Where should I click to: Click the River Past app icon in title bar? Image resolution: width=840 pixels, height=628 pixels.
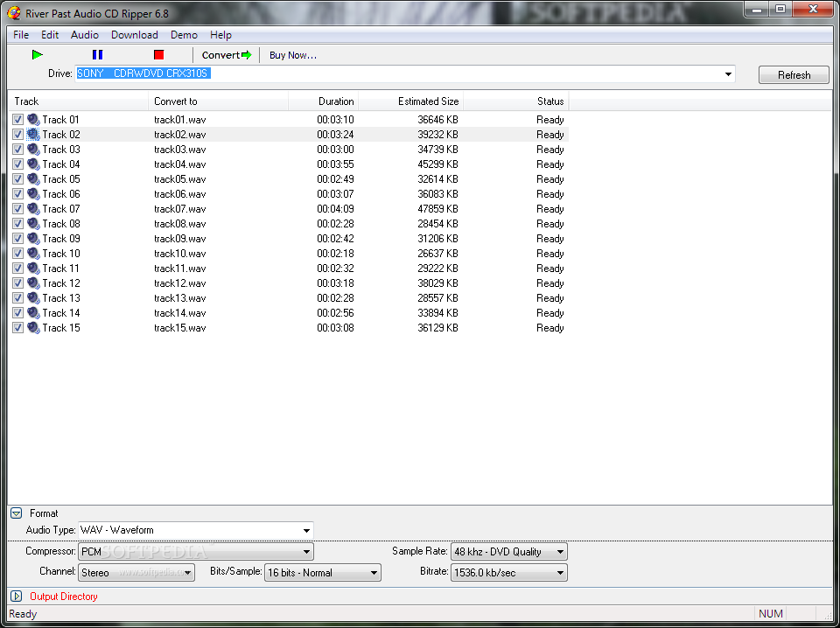(x=14, y=11)
